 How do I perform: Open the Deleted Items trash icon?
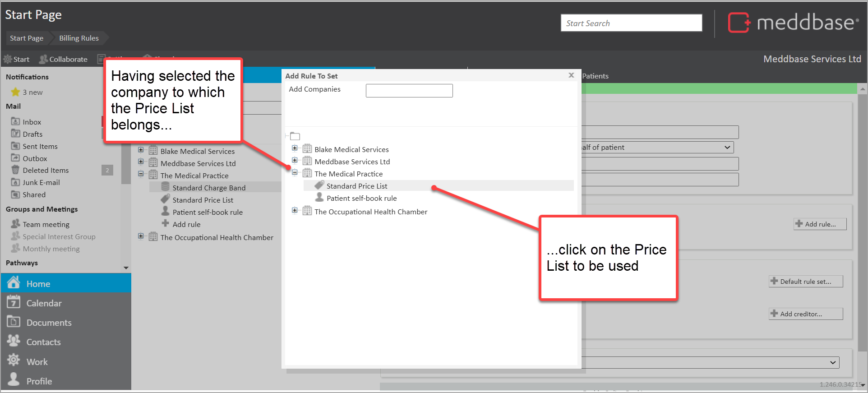click(x=15, y=170)
